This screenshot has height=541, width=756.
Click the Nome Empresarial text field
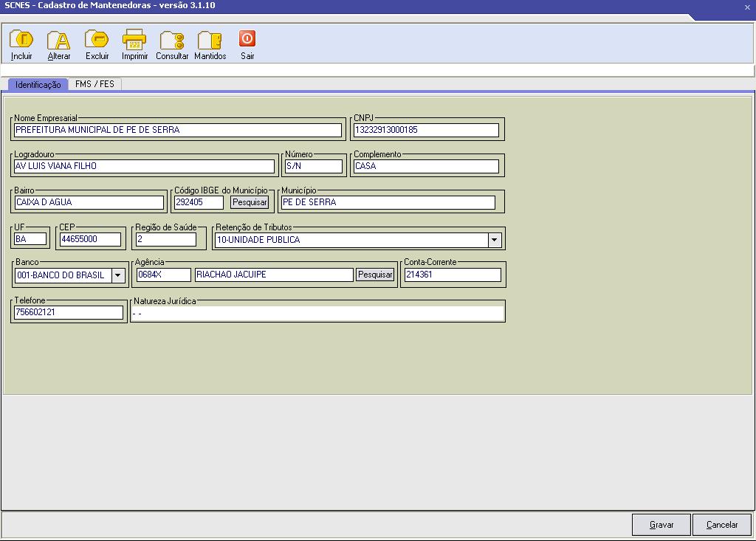(177, 130)
